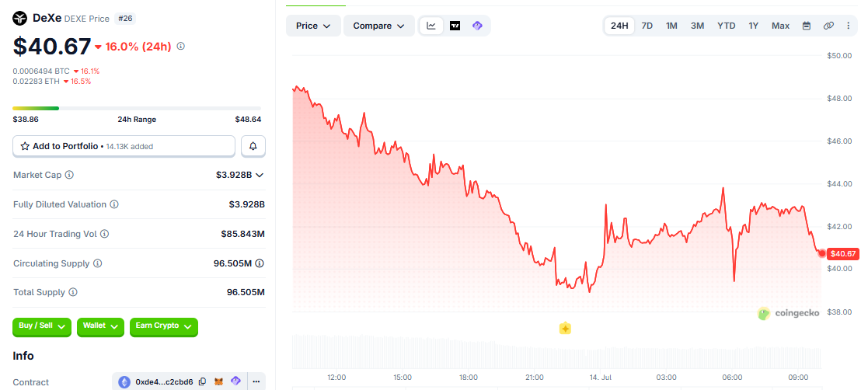The height and width of the screenshot is (390, 868).
Task: Expand Market Cap chevron
Action: [259, 175]
